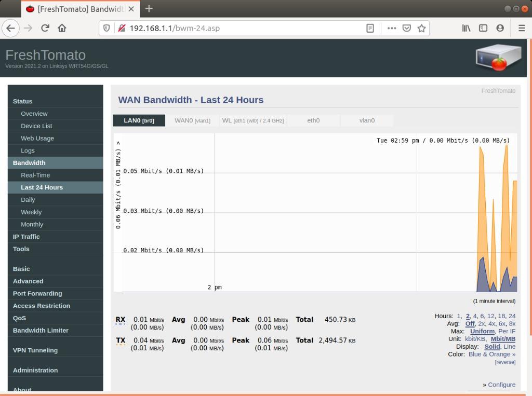Toggle Reader View icon in address bar

[x=370, y=28]
